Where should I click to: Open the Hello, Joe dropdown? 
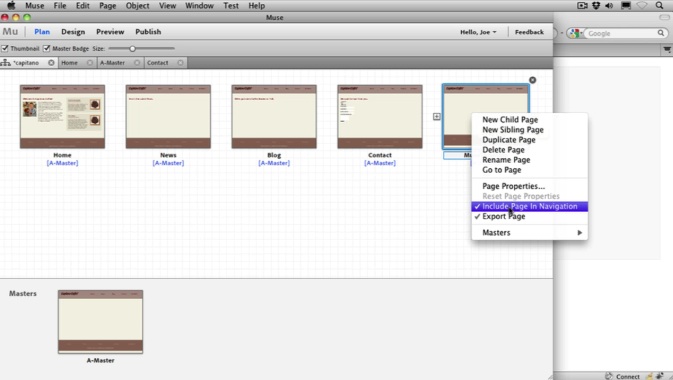[x=478, y=32]
